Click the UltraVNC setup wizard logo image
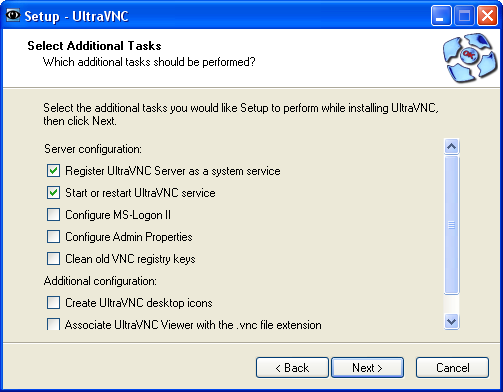The width and height of the screenshot is (503, 392). point(470,58)
